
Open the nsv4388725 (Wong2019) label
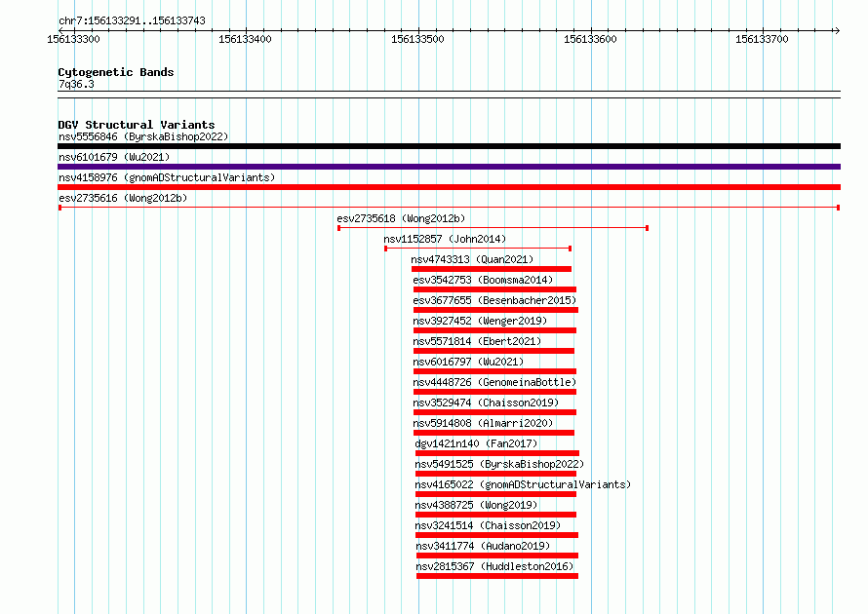[x=476, y=505]
